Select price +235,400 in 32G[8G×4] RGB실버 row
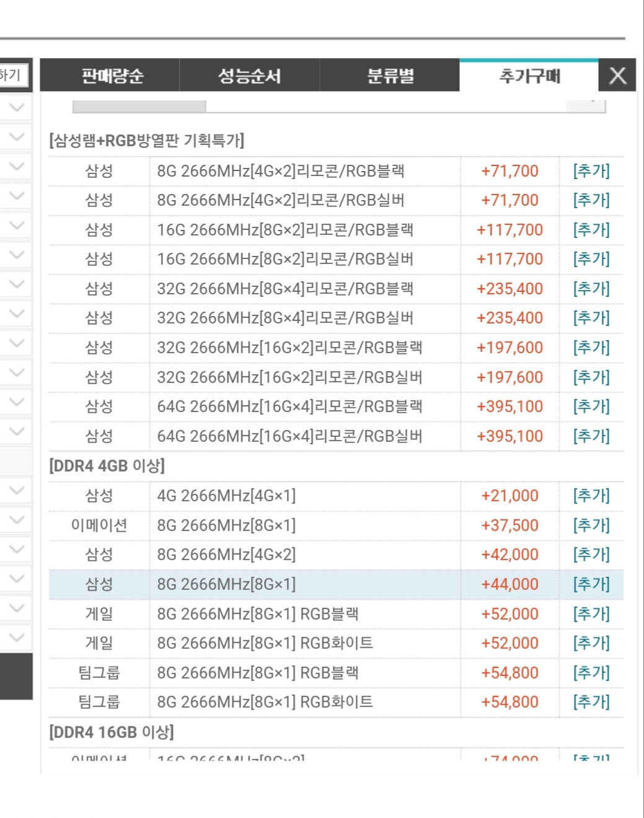The image size is (644, 818). [509, 318]
